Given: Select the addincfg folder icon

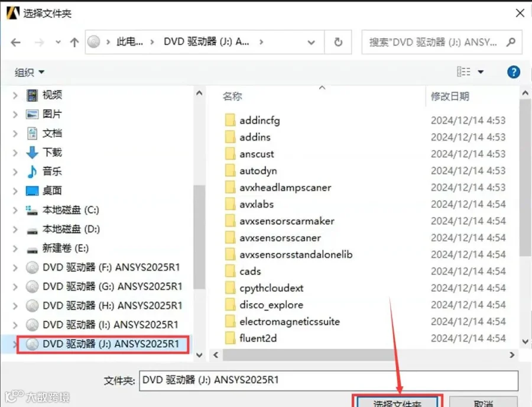Looking at the screenshot, I should [x=230, y=120].
